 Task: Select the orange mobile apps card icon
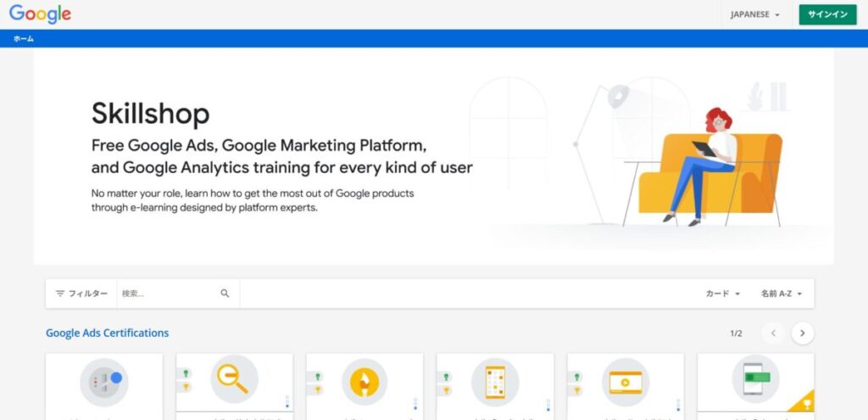[495, 381]
